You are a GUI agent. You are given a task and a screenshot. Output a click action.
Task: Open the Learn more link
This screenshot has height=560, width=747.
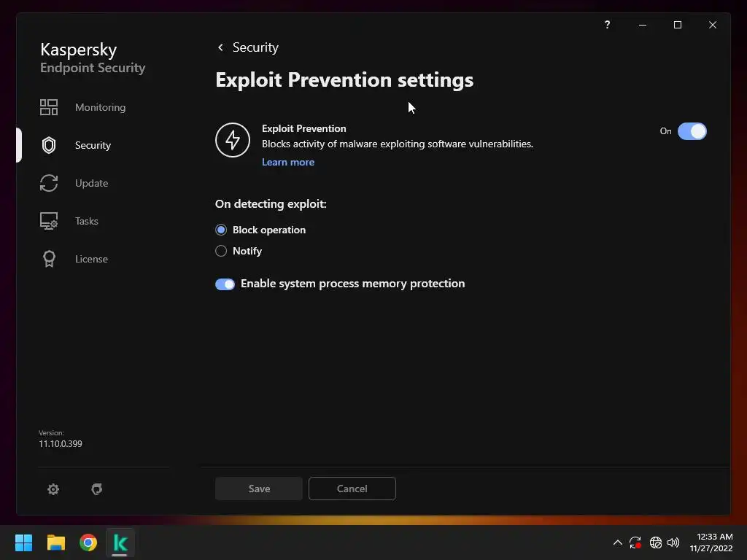tap(287, 162)
